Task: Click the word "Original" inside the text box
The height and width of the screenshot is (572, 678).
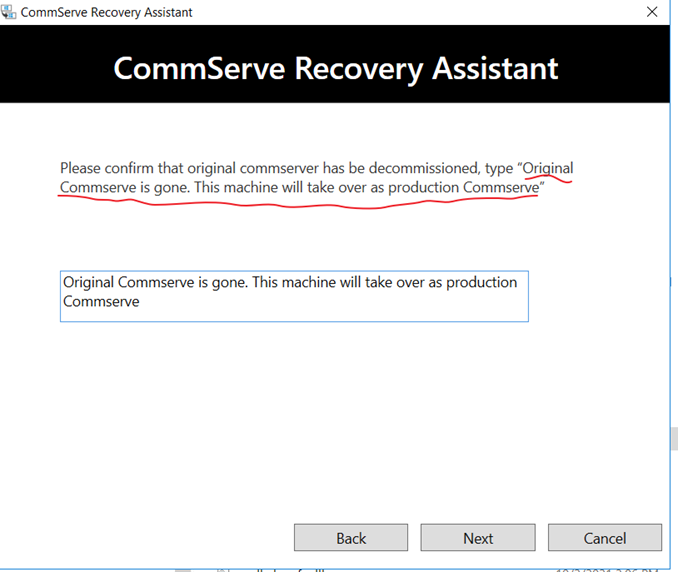Action: click(x=90, y=283)
